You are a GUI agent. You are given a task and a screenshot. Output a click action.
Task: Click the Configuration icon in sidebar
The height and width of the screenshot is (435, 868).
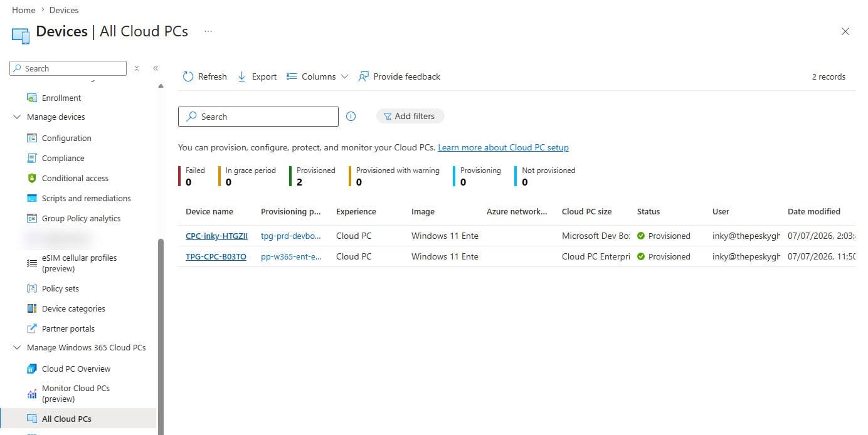(32, 138)
